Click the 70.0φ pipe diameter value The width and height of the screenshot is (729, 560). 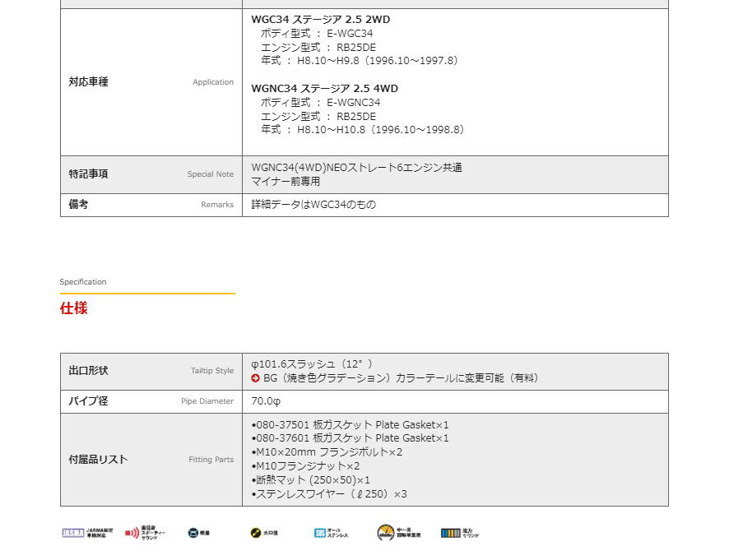pyautogui.click(x=266, y=401)
